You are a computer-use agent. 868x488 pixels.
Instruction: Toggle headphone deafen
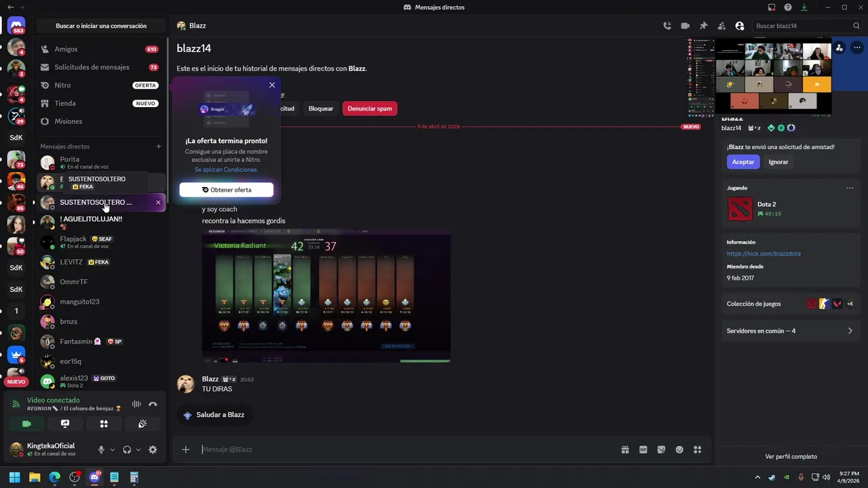click(127, 449)
